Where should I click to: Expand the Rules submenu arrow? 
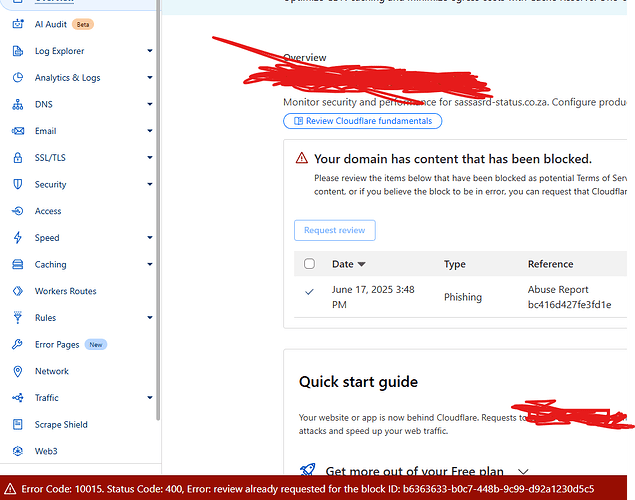[150, 318]
